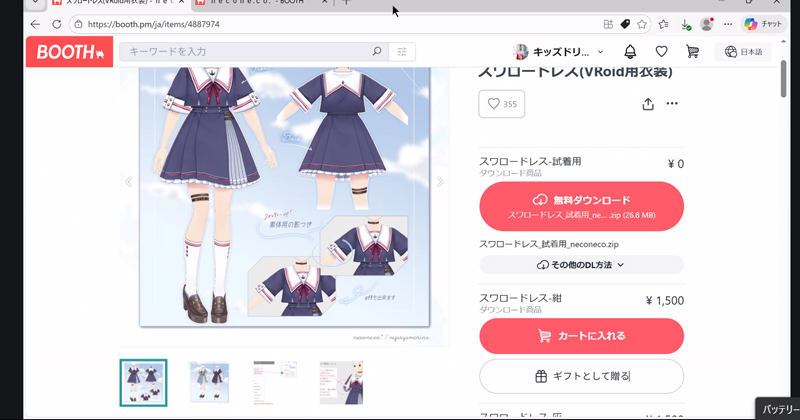The width and height of the screenshot is (800, 420).
Task: Open the item more options ellipsis
Action: [x=672, y=104]
